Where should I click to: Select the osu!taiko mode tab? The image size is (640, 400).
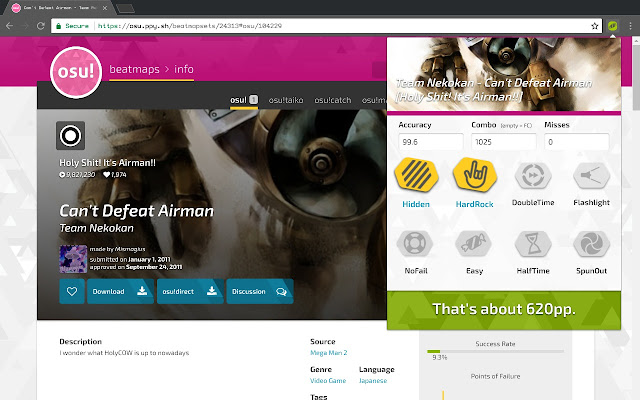pos(286,100)
